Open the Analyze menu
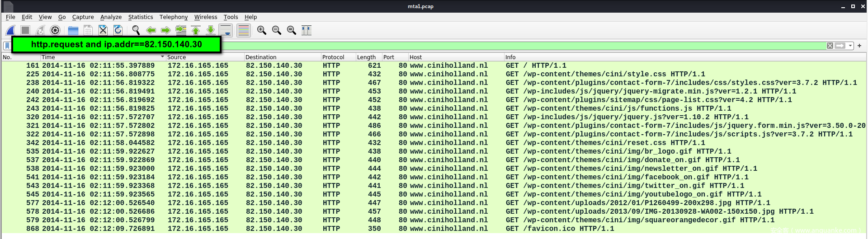868x239 pixels. pos(111,17)
